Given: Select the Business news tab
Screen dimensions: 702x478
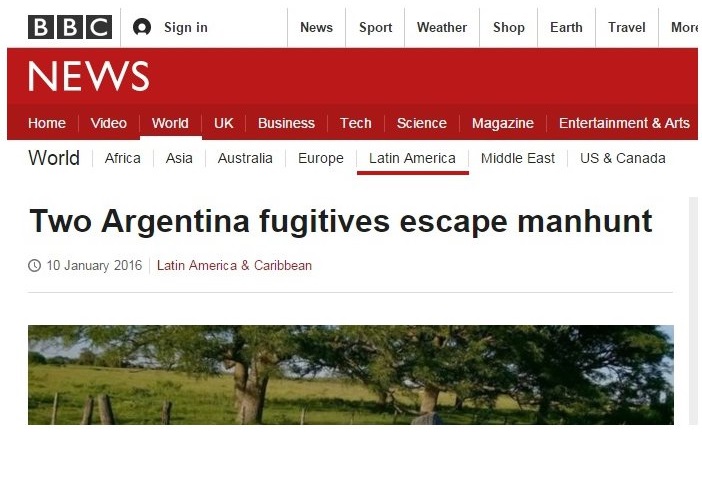Looking at the screenshot, I should tap(286, 123).
